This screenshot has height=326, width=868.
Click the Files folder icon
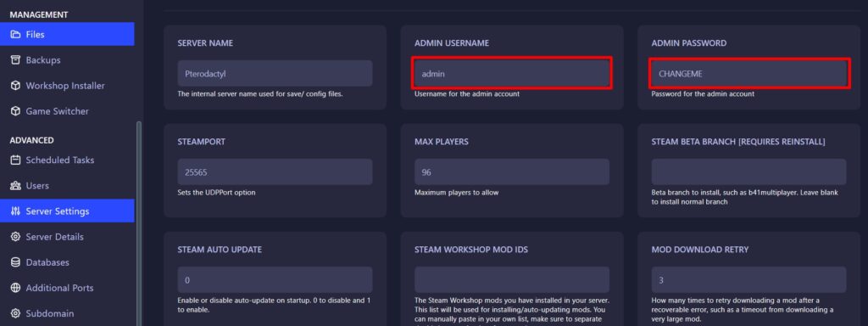(15, 34)
